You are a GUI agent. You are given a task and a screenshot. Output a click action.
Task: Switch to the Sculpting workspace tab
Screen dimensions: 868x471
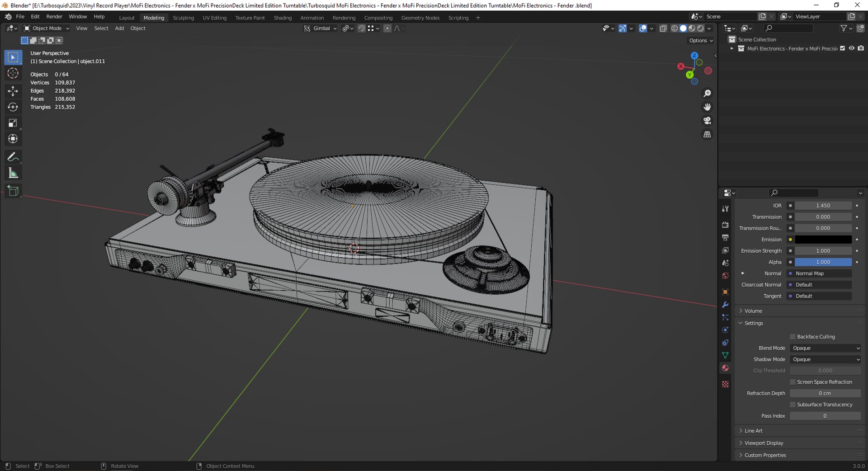pyautogui.click(x=183, y=18)
